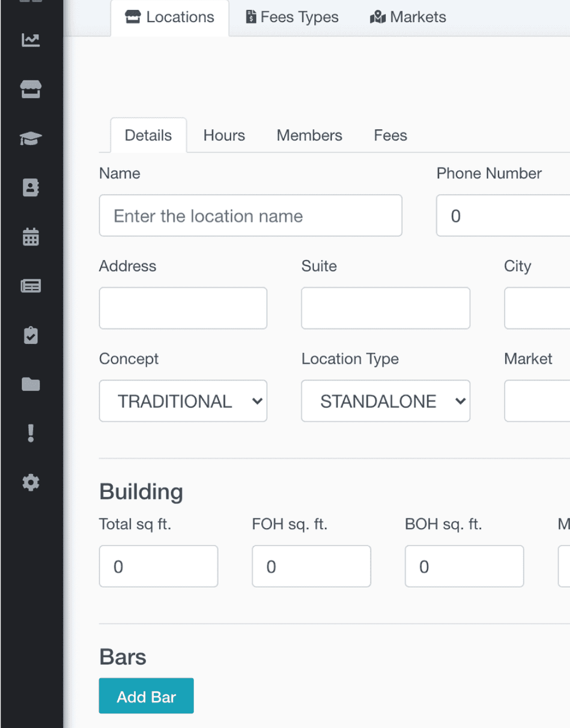
Task: Open settings gear icon in sidebar
Action: pyautogui.click(x=31, y=483)
